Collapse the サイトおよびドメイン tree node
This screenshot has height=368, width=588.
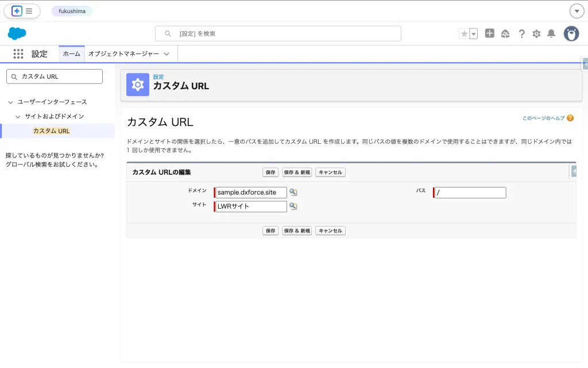pyautogui.click(x=18, y=117)
